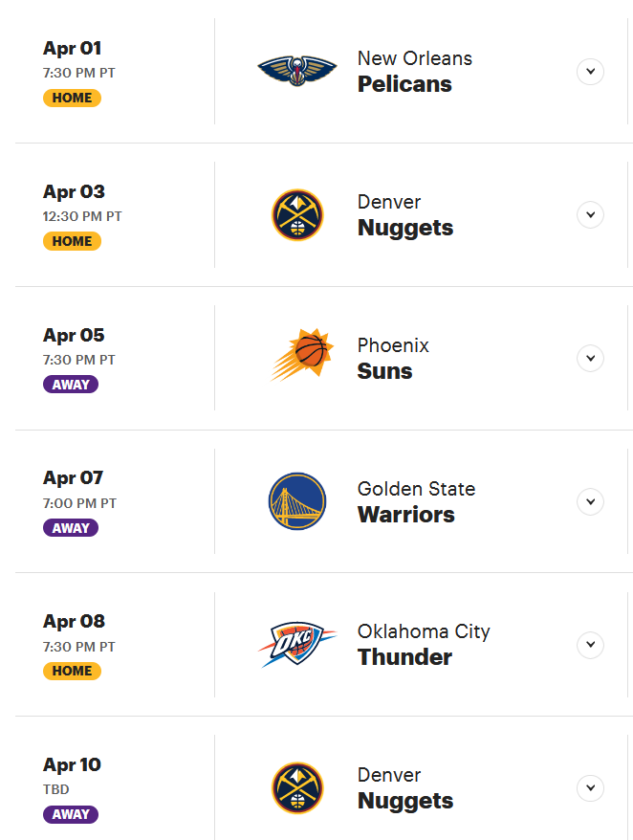The height and width of the screenshot is (840, 633).
Task: Expand the Apr 03 Nuggets game chevron
Action: [x=590, y=215]
